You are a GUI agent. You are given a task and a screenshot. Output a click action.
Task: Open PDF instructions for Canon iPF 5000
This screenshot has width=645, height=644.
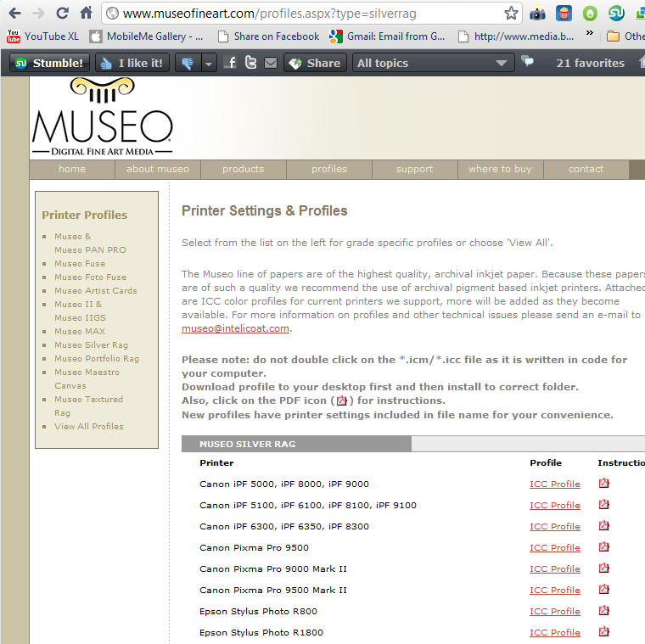(x=604, y=483)
